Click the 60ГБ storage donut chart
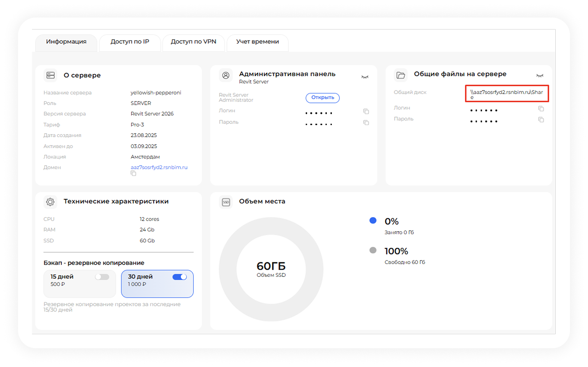This screenshot has height=367, width=588. 271,269
